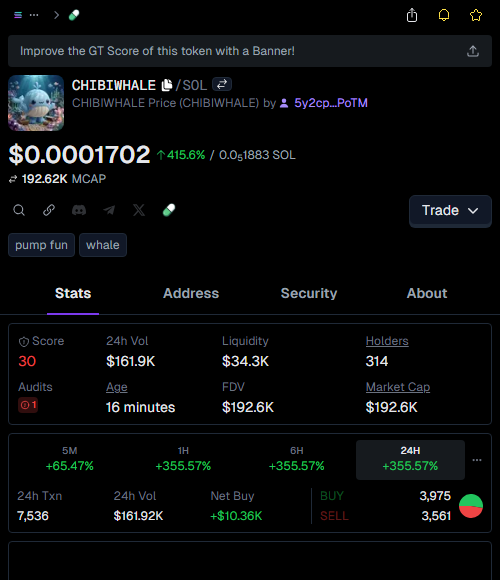Set a price alert with bell icon
500x580 pixels.
pos(444,15)
